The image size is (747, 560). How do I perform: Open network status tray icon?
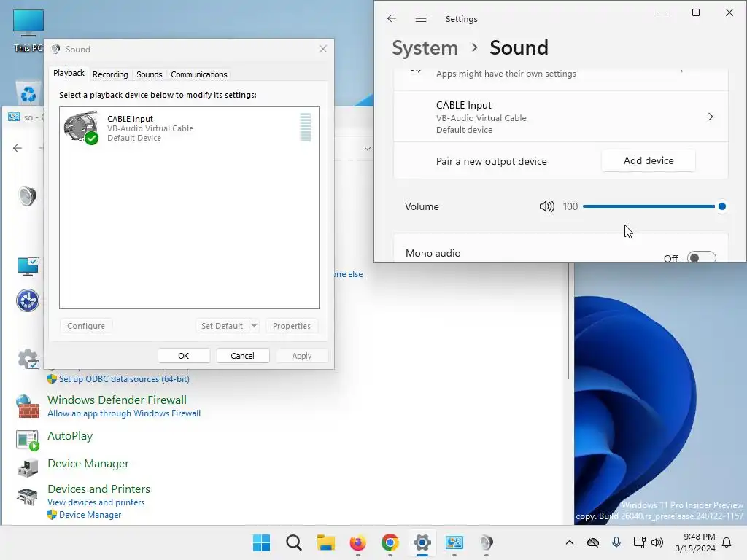pyautogui.click(x=639, y=542)
